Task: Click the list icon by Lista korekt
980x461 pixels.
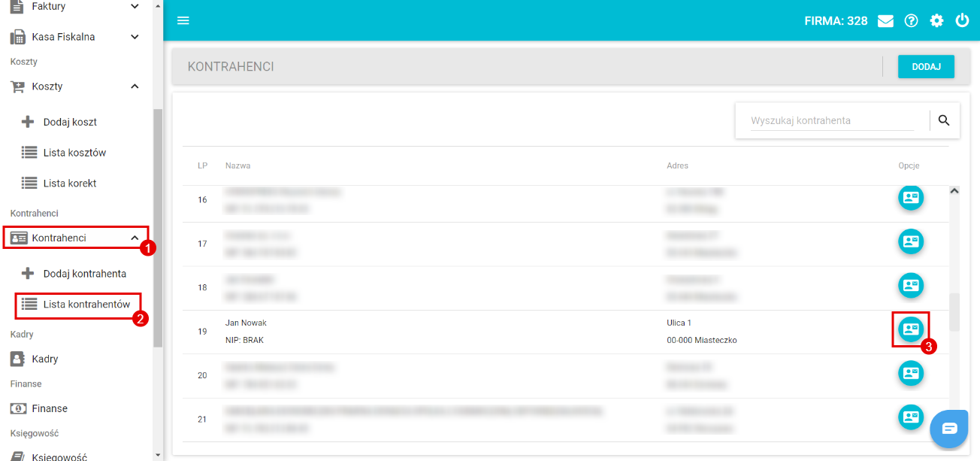Action: (x=29, y=183)
